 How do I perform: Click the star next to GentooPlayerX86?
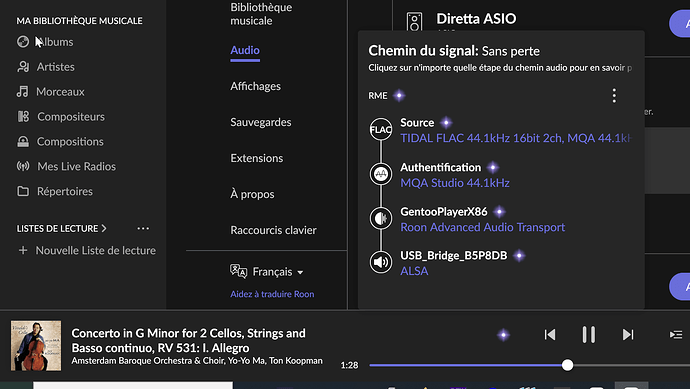tap(499, 212)
